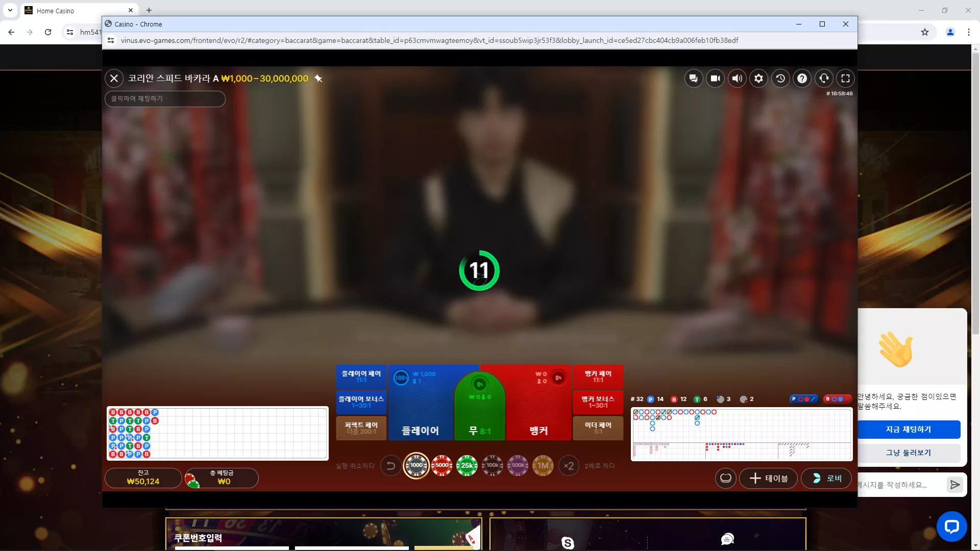The image size is (980, 551).
Task: Double the bet with the x2 button
Action: click(x=569, y=466)
